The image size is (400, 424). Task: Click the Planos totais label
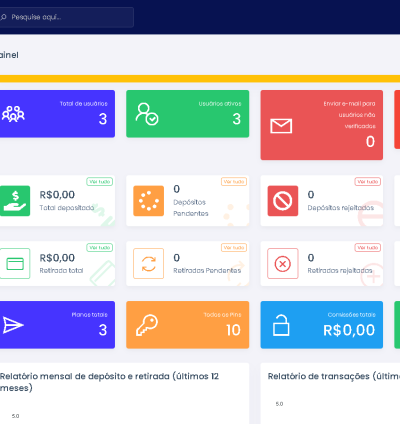90,315
